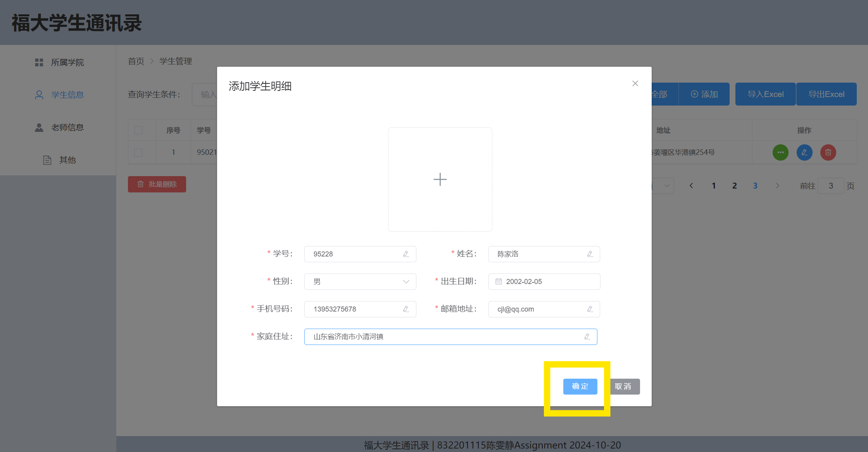
Task: Check the checkbox for row 1
Action: [x=138, y=152]
